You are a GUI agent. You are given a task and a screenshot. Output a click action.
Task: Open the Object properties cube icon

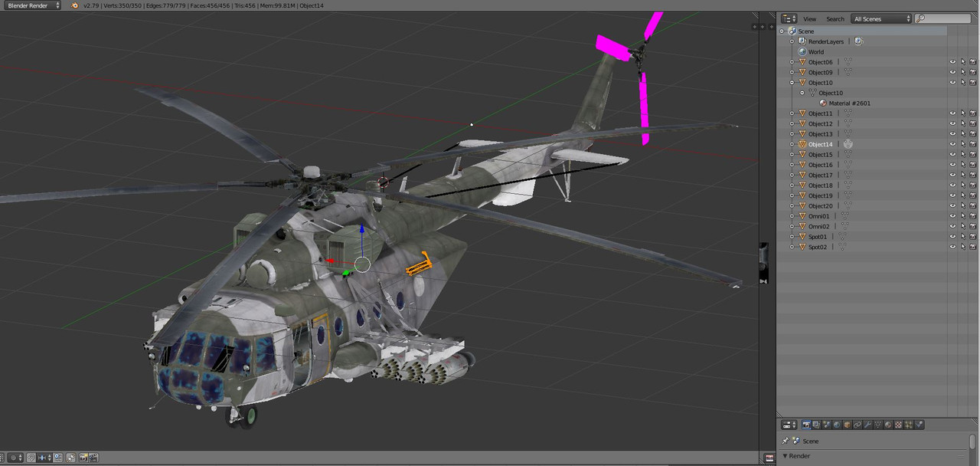click(x=848, y=425)
